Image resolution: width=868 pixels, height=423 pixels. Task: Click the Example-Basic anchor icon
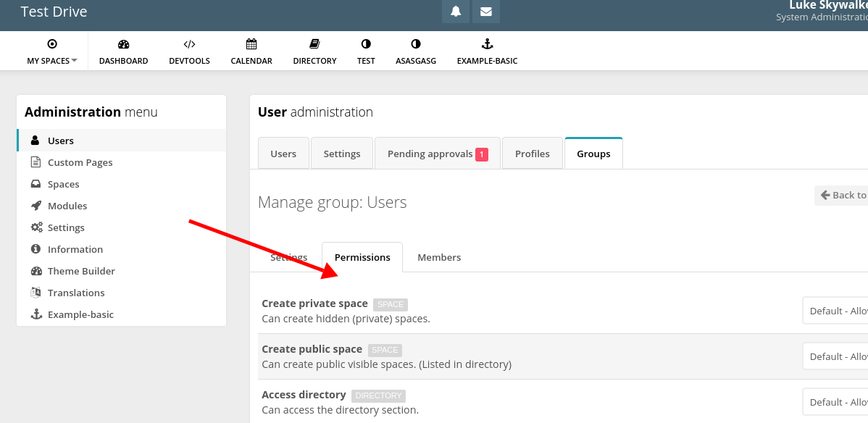tap(487, 50)
